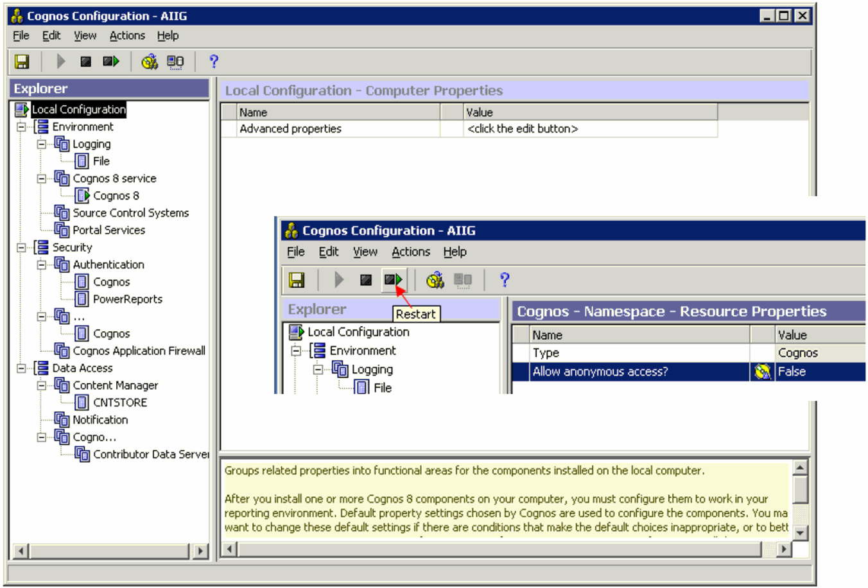This screenshot has width=868, height=588.
Task: Click the Save icon in the main window toolbar
Action: [22, 62]
